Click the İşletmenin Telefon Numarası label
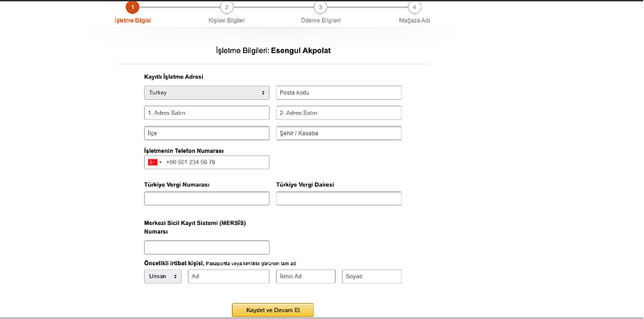The width and height of the screenshot is (644, 319). pyautogui.click(x=184, y=151)
